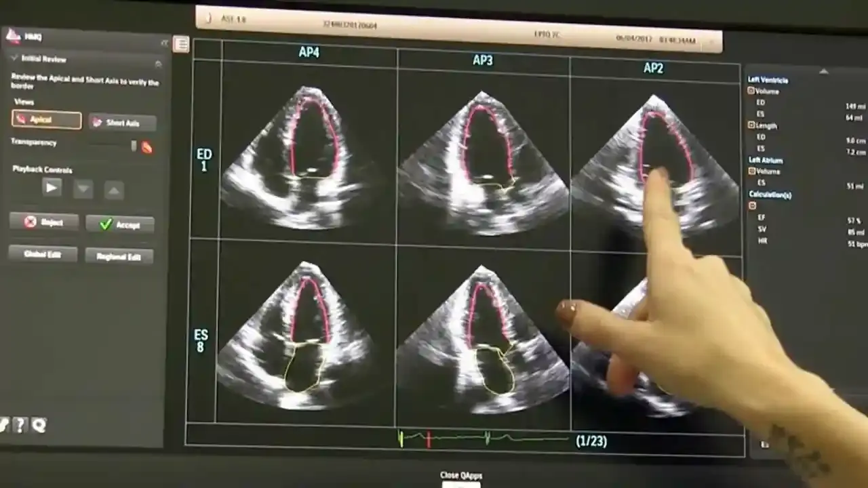Collapse the Left Atrium Volume group
The image size is (868, 488).
point(751,171)
